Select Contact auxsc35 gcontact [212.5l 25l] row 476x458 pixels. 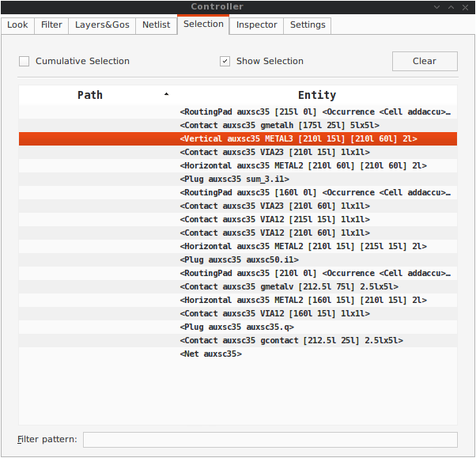click(238, 340)
